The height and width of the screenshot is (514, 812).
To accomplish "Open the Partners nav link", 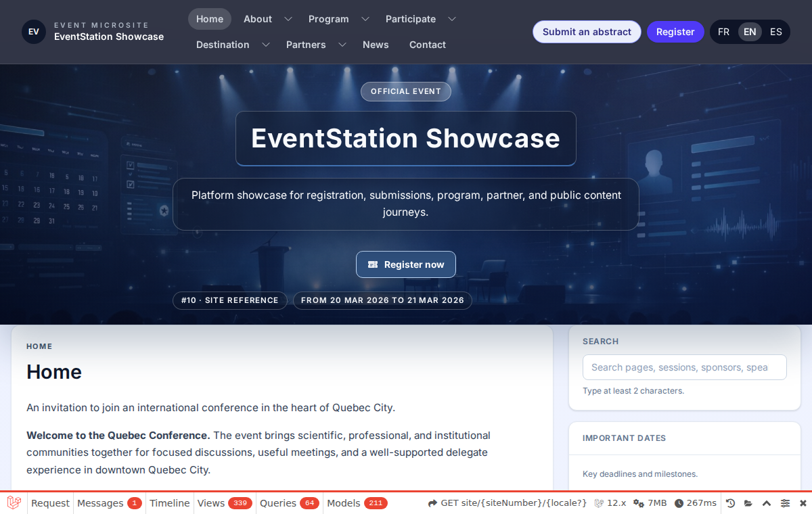I will 306,45.
